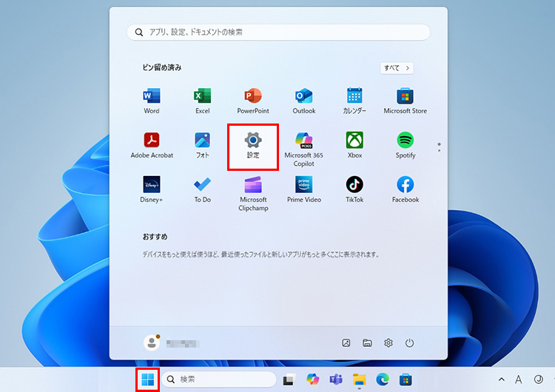
Task: Launch Copilot from the taskbar
Action: click(x=312, y=379)
